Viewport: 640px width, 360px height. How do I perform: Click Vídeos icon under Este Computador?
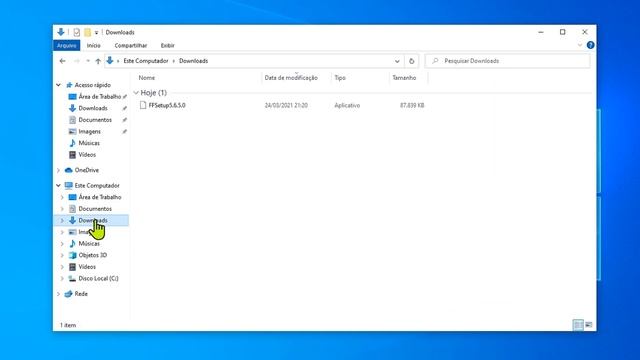click(72, 267)
